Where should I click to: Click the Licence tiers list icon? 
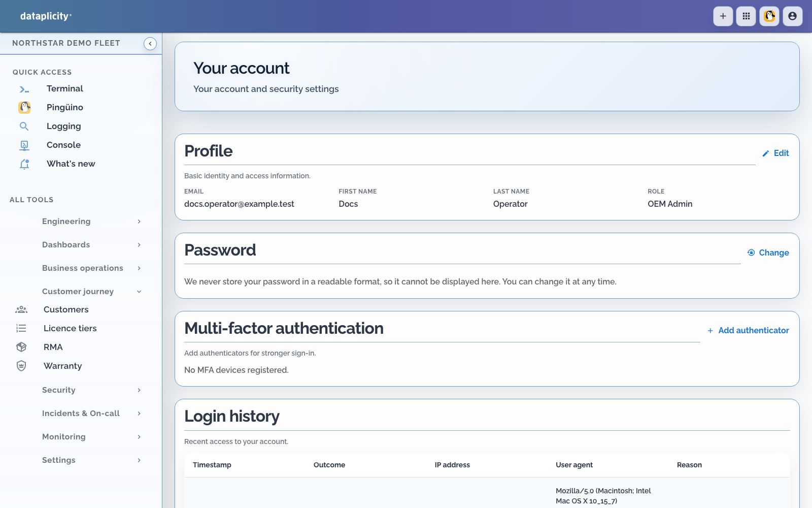click(x=21, y=328)
